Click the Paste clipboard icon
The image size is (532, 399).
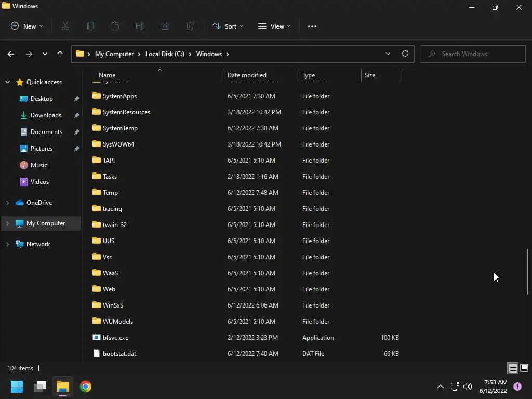click(115, 26)
